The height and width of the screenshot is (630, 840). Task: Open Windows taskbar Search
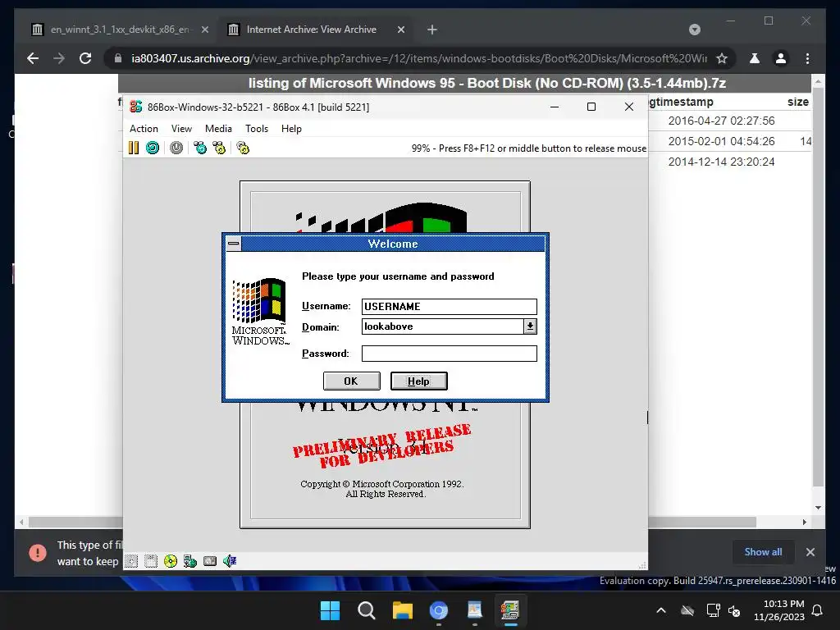367,610
